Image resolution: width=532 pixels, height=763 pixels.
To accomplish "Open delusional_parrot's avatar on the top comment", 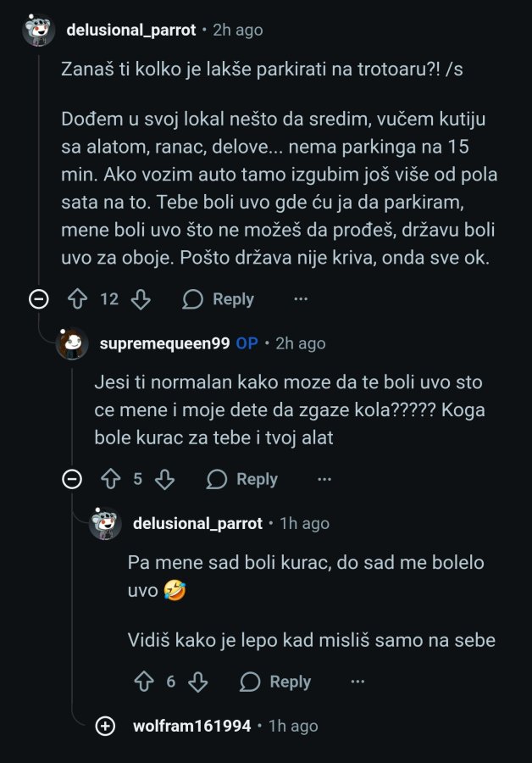I will pos(39,31).
